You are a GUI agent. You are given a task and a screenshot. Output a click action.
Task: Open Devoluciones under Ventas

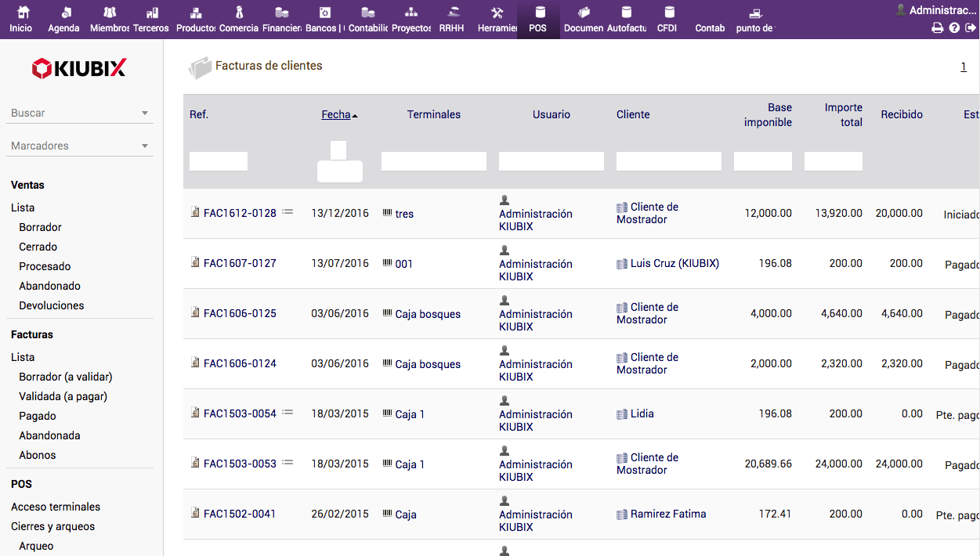point(52,305)
